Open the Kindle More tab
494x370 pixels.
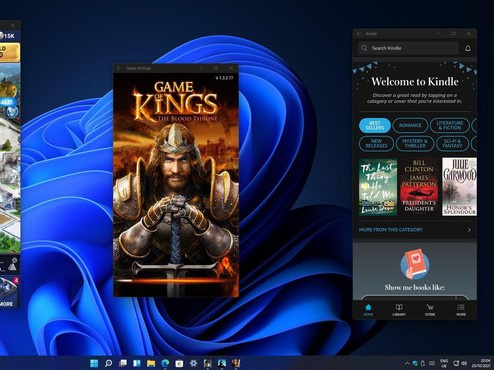click(461, 310)
